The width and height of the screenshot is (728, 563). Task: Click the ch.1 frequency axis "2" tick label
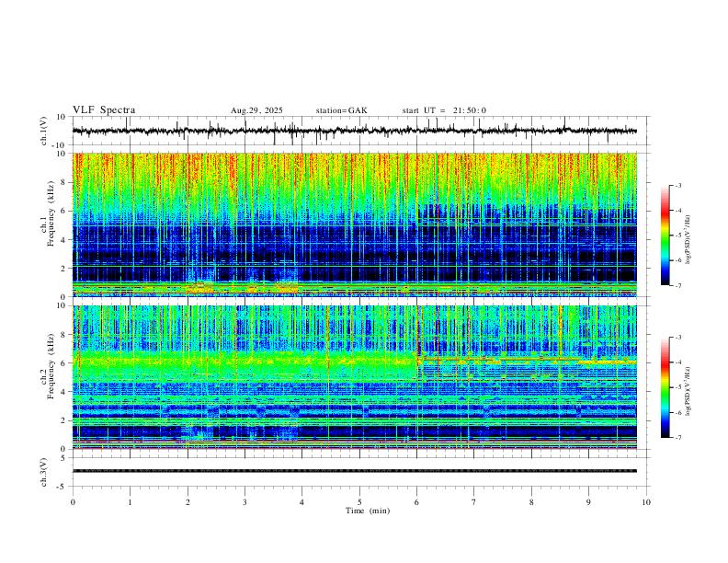(x=64, y=269)
